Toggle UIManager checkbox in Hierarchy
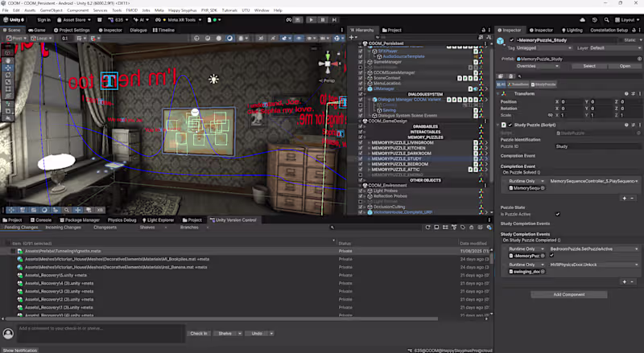Screen dimensions: 644x353 (x=361, y=88)
